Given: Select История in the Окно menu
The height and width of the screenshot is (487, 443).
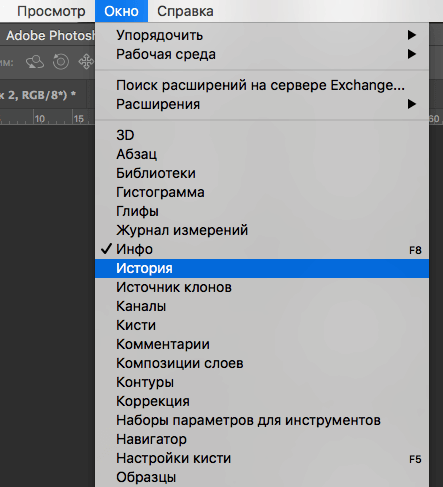Looking at the screenshot, I should [262, 268].
